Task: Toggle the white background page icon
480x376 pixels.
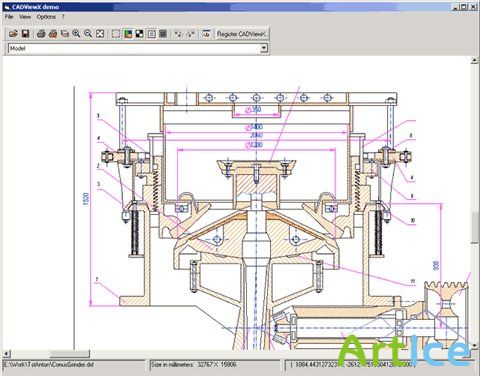Action: click(152, 34)
